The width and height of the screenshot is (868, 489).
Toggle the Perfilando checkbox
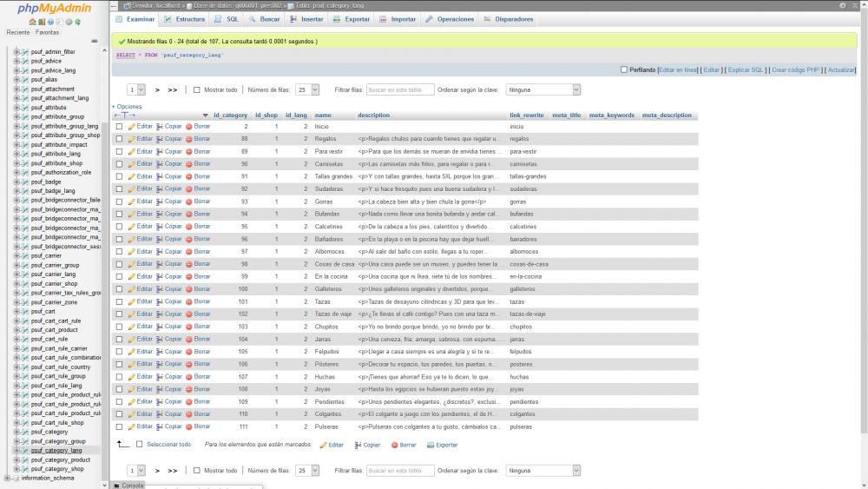[624, 69]
